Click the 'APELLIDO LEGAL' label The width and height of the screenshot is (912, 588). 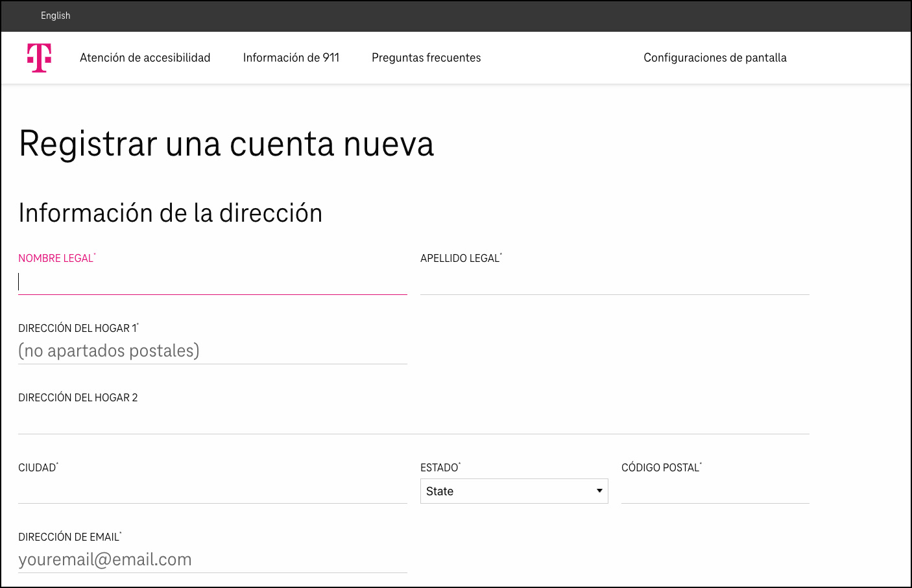461,258
